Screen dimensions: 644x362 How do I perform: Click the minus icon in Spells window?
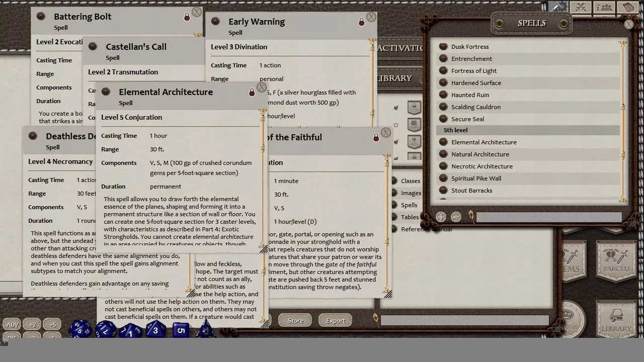[456, 217]
